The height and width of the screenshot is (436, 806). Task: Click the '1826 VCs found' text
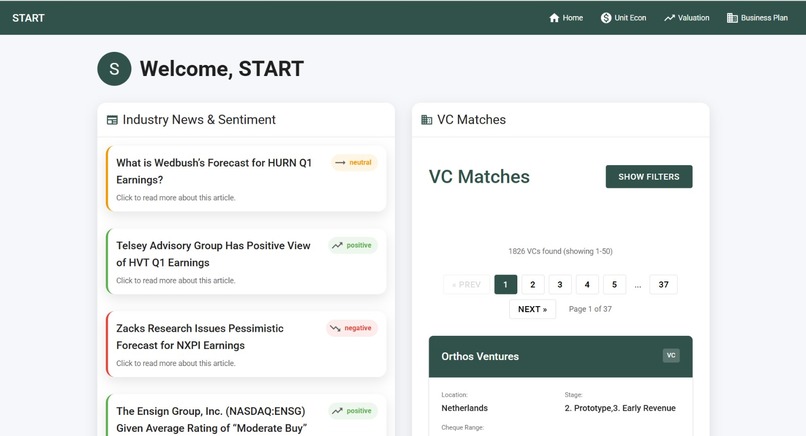(560, 251)
